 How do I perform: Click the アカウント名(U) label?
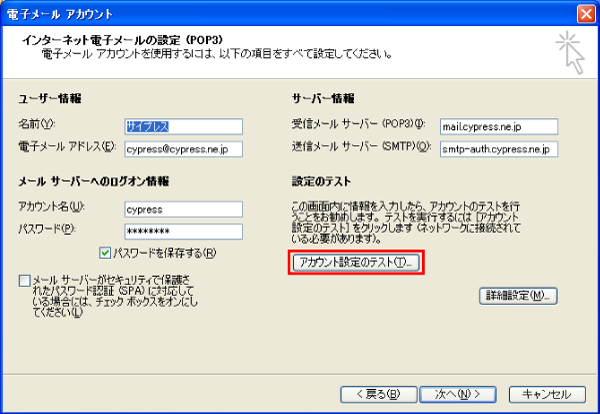click(x=51, y=207)
